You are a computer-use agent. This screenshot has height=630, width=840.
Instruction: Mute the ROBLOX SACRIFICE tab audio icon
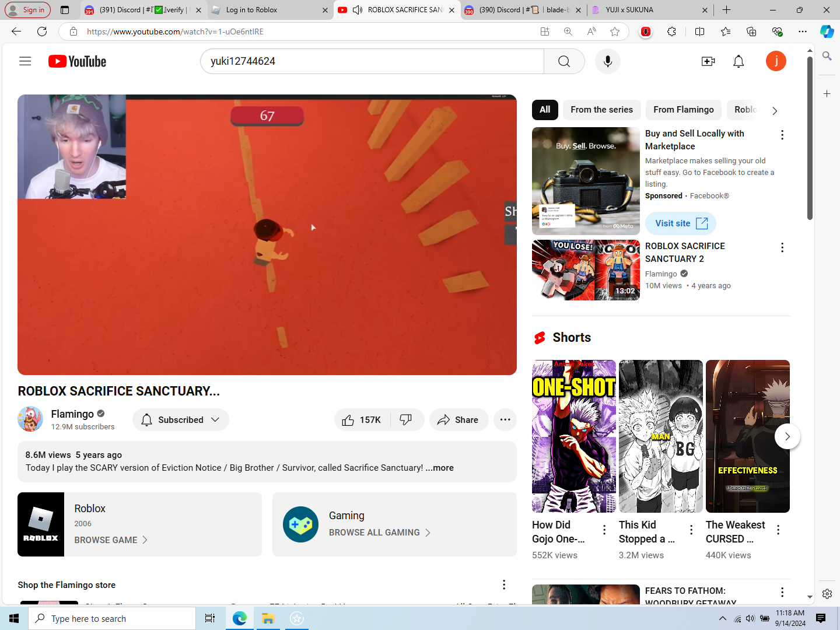coord(358,10)
